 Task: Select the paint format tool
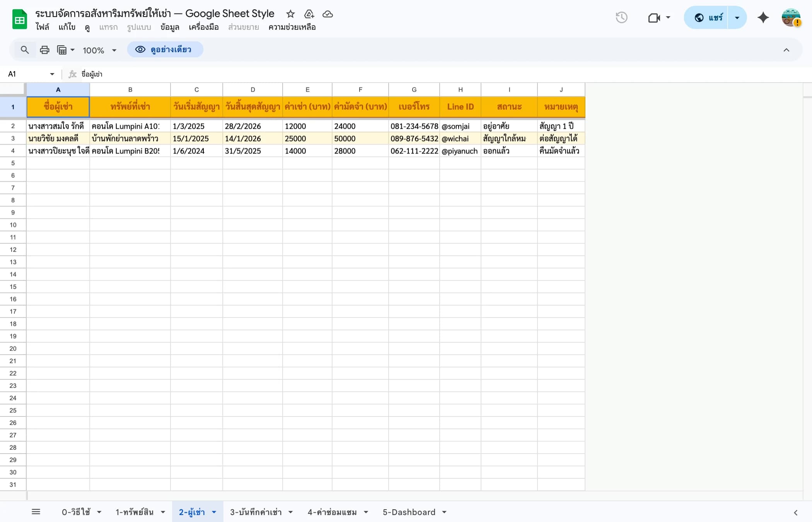click(62, 50)
